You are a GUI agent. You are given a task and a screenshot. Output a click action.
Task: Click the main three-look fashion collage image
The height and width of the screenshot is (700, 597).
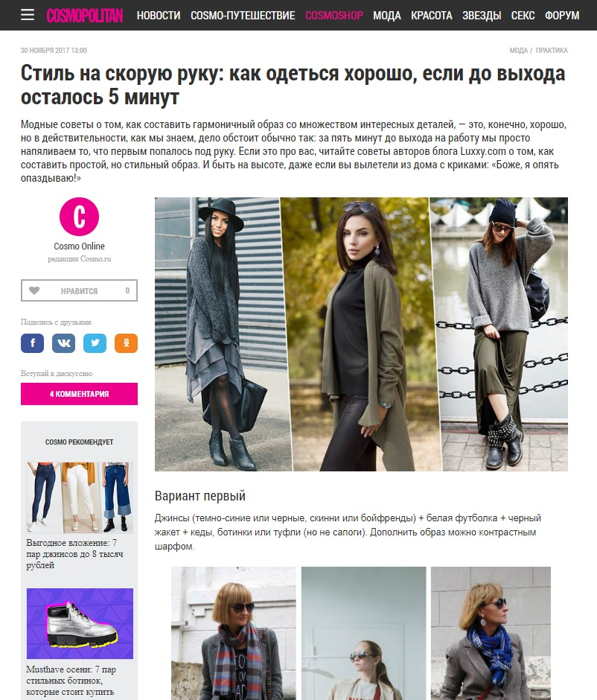(x=362, y=334)
